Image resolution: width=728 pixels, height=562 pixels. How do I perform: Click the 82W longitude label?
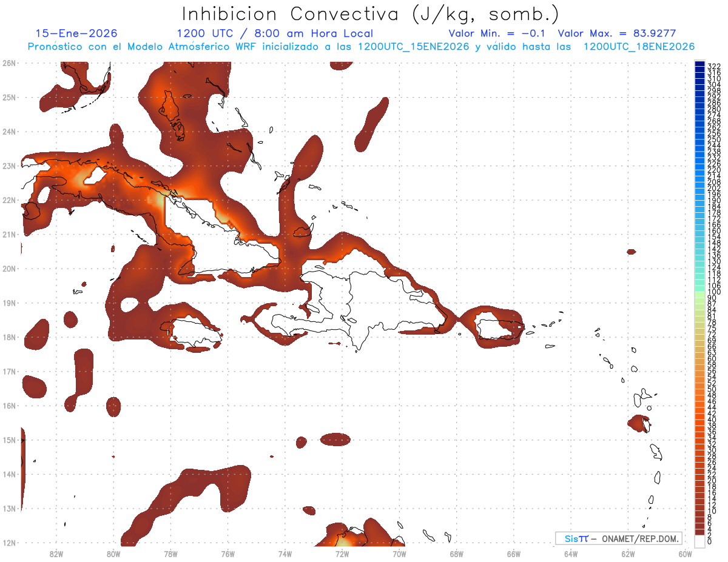[x=56, y=554]
